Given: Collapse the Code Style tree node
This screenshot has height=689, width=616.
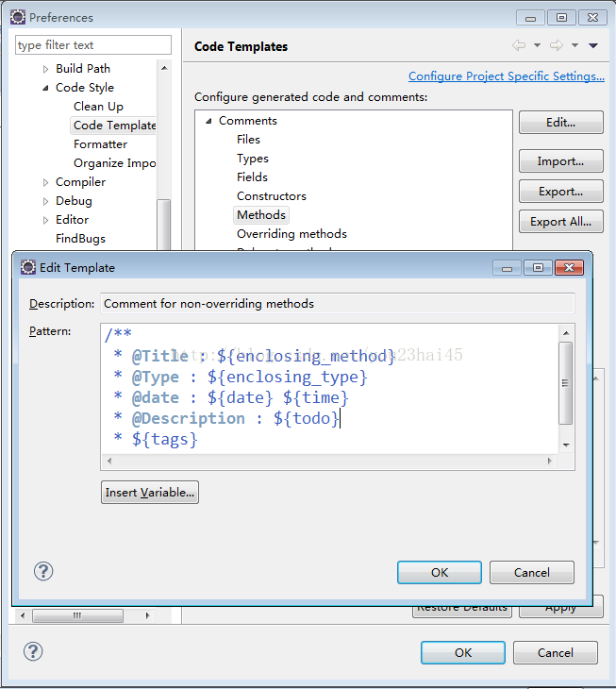Looking at the screenshot, I should pos(45,88).
